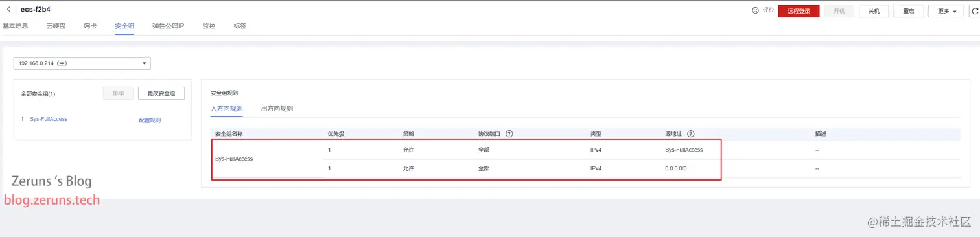Screen dimensions: 980x237
Task: Click the 重启 restart button
Action: [x=909, y=11]
